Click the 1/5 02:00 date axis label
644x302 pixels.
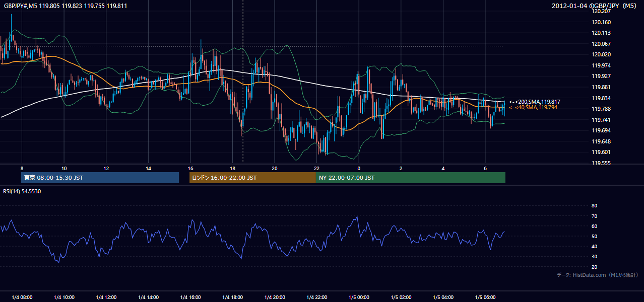[401, 297]
